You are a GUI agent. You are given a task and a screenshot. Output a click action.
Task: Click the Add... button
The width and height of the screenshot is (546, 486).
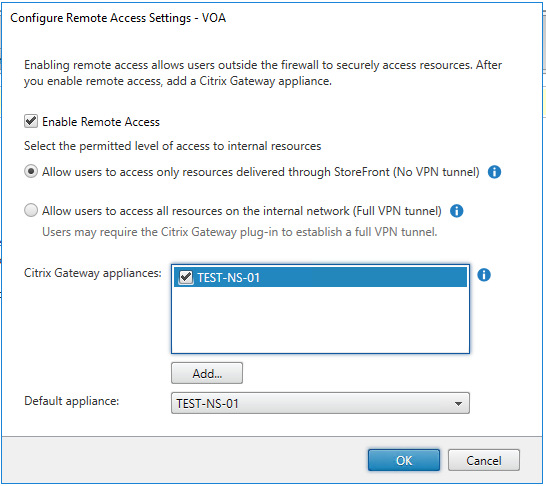pos(207,374)
